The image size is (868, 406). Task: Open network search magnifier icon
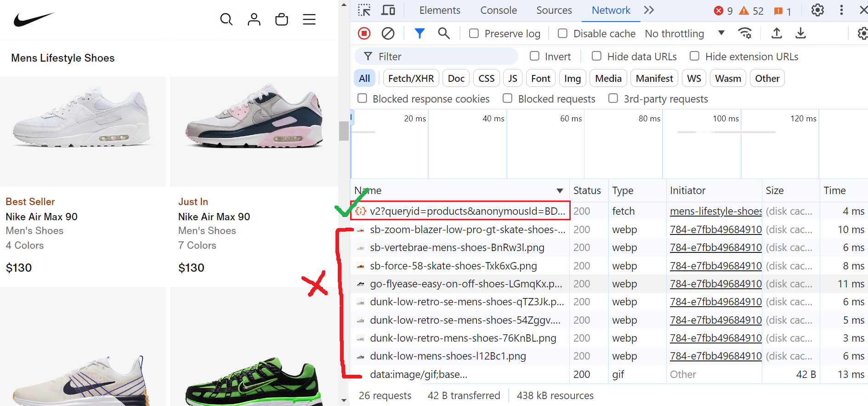[x=444, y=33]
